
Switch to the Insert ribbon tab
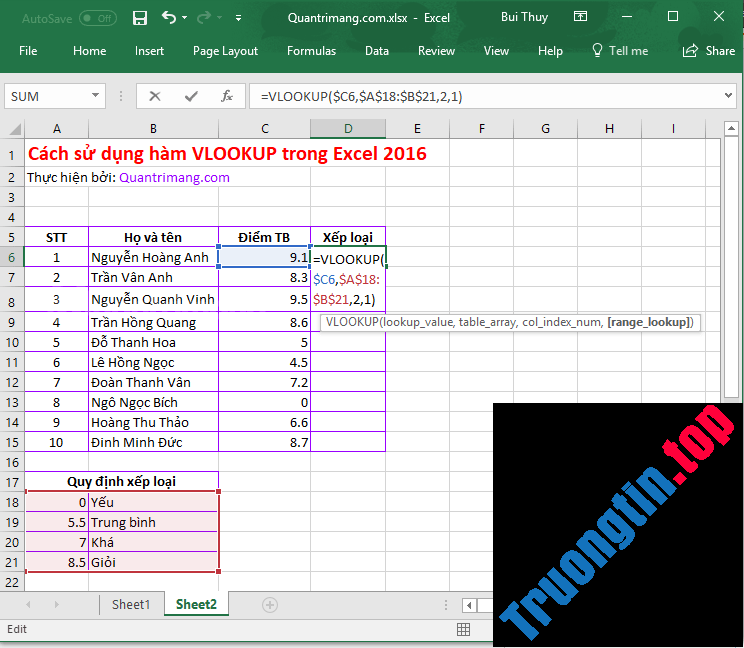(x=149, y=51)
